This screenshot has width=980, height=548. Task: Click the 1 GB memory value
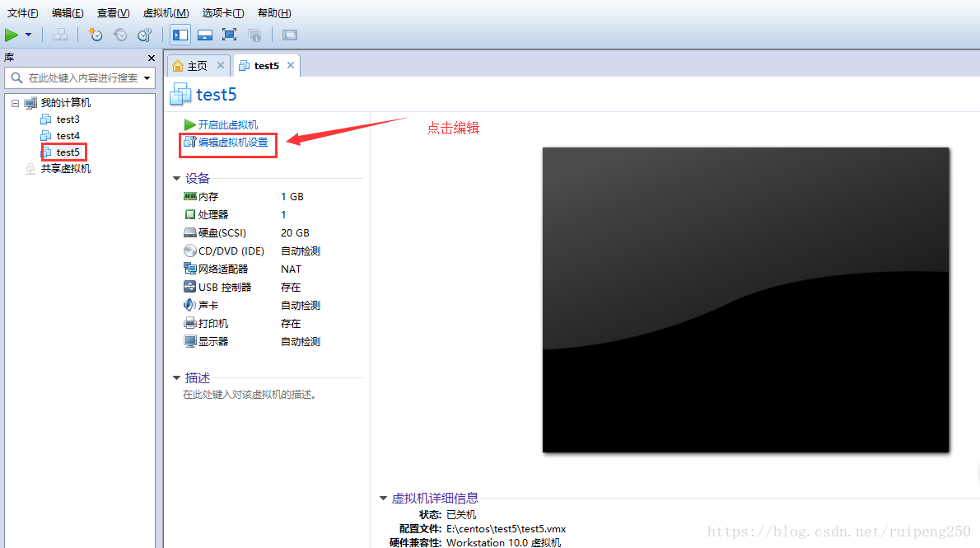292,196
